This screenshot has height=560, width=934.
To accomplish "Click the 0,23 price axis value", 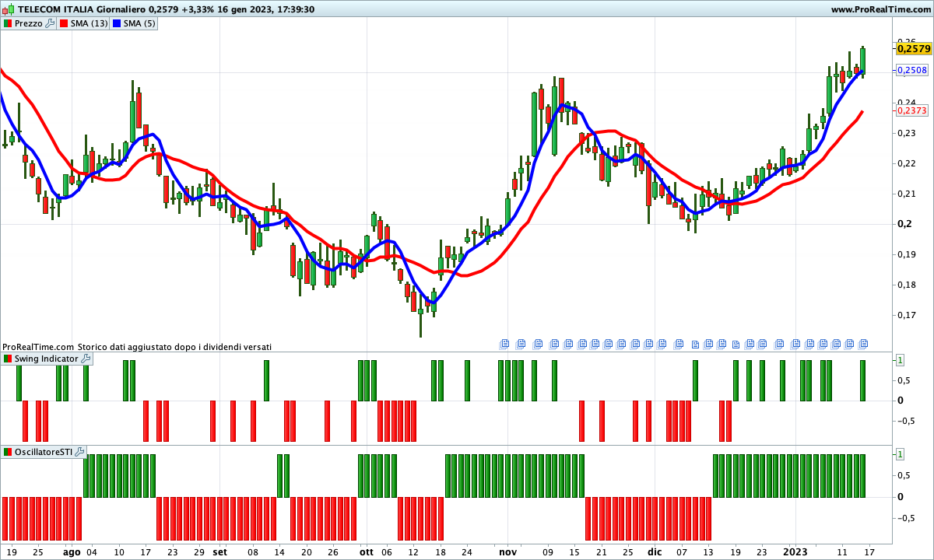I will (908, 133).
